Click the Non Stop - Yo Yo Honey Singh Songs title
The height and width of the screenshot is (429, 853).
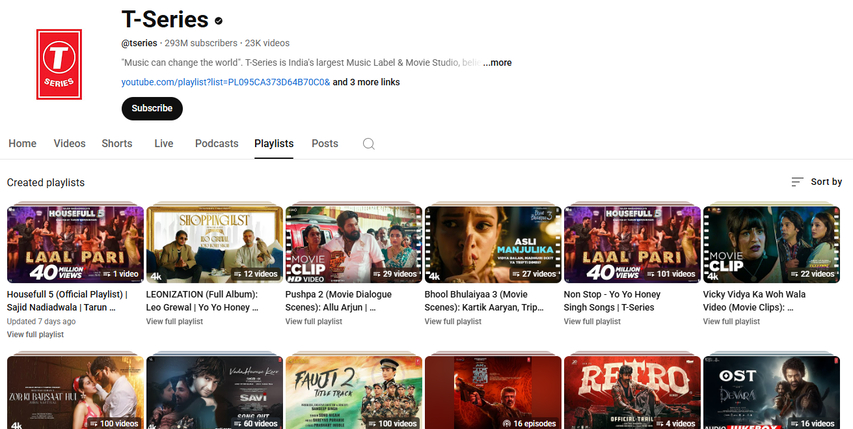(x=612, y=301)
